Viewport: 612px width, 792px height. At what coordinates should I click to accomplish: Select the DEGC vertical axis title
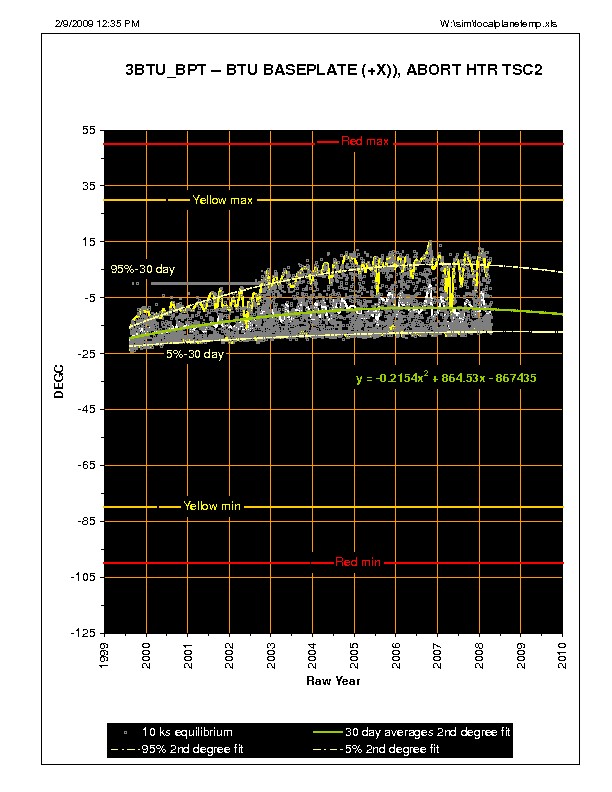pos(59,382)
